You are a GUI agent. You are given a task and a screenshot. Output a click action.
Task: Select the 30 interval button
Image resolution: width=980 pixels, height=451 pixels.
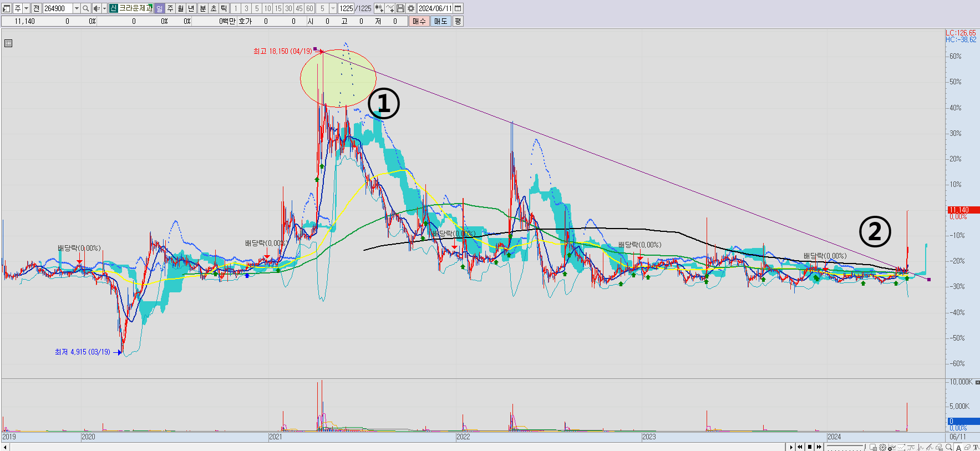click(288, 8)
